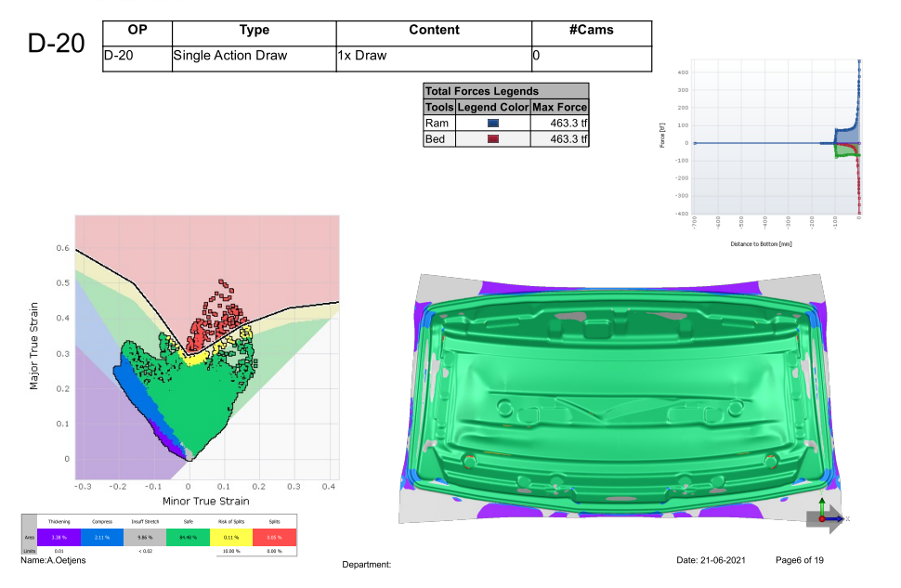Click the 'Safe' legend label
The image size is (901, 588).
pos(188,522)
